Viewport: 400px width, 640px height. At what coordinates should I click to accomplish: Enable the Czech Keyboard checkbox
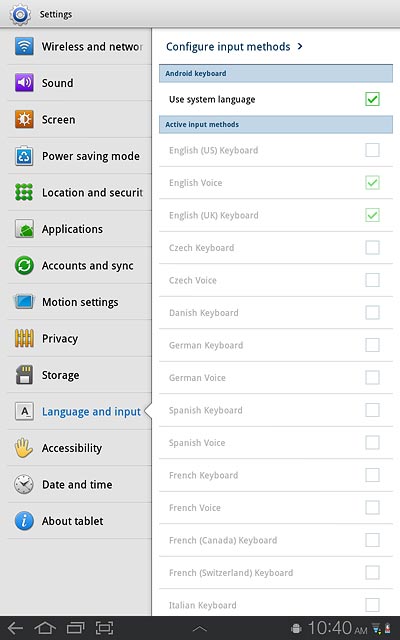point(372,247)
